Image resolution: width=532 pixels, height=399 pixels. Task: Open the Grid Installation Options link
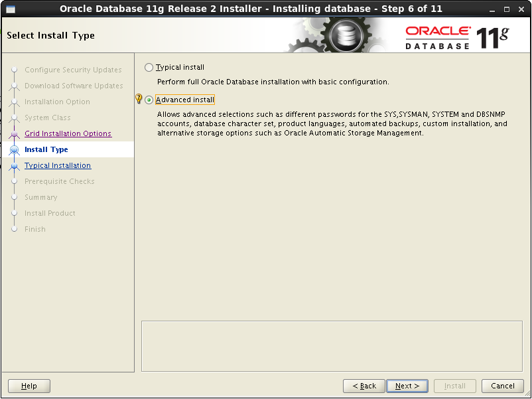tap(68, 133)
